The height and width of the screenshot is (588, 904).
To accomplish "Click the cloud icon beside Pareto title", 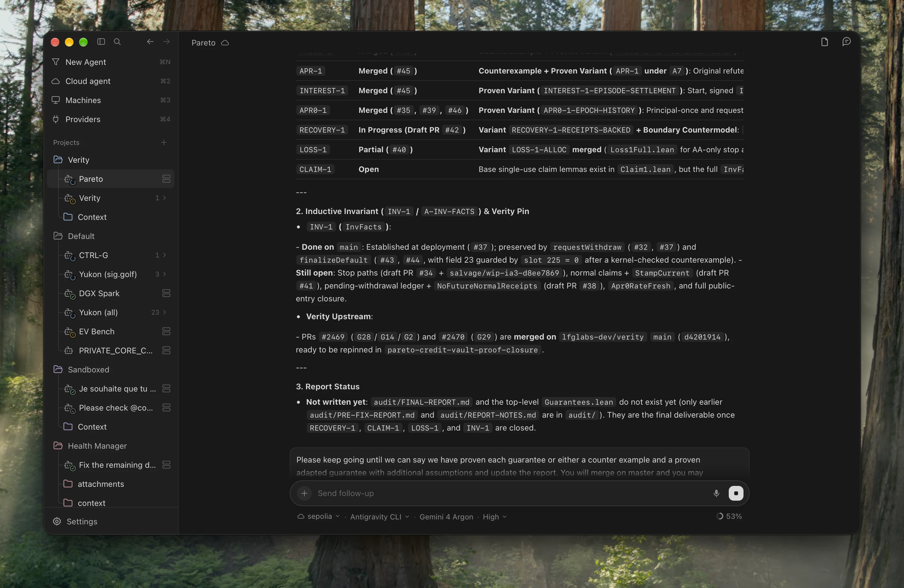I will tap(225, 43).
